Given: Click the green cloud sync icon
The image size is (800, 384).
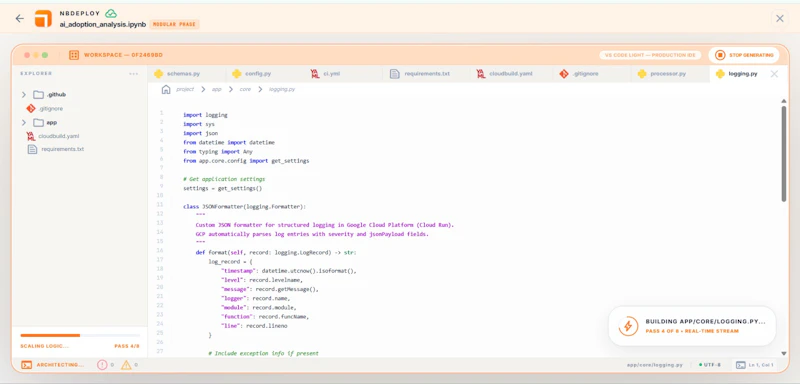Looking at the screenshot, I should 111,13.
